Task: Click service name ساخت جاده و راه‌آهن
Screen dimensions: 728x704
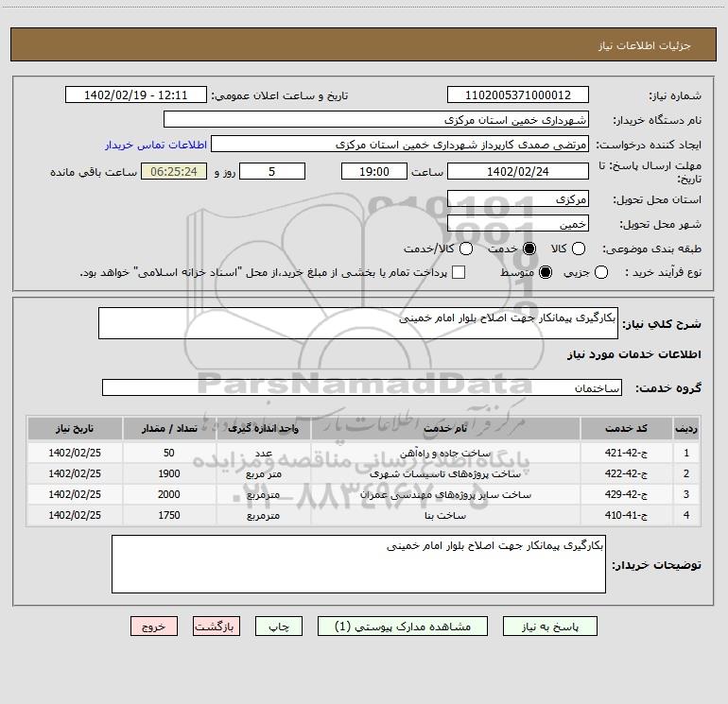Action: click(x=445, y=454)
